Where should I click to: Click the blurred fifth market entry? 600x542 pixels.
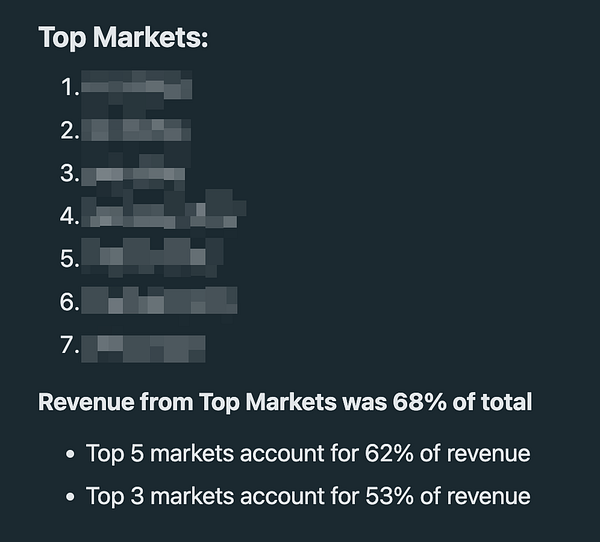[152, 256]
